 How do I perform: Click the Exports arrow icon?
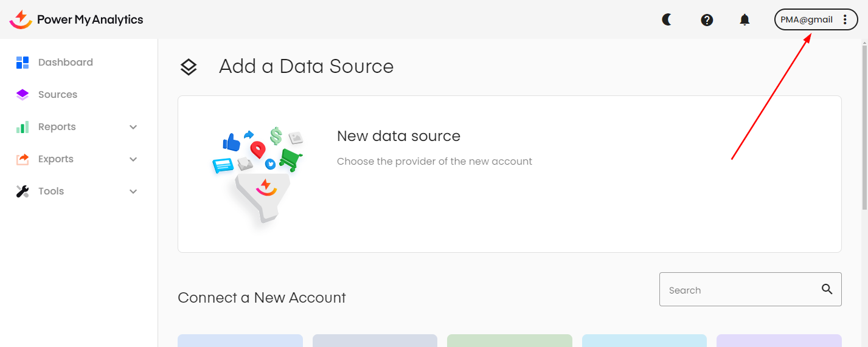(x=23, y=159)
